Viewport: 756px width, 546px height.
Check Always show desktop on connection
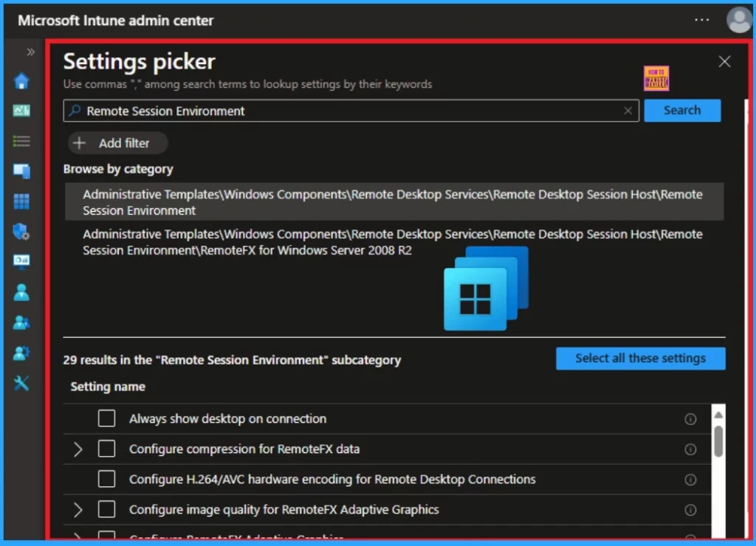pos(106,418)
